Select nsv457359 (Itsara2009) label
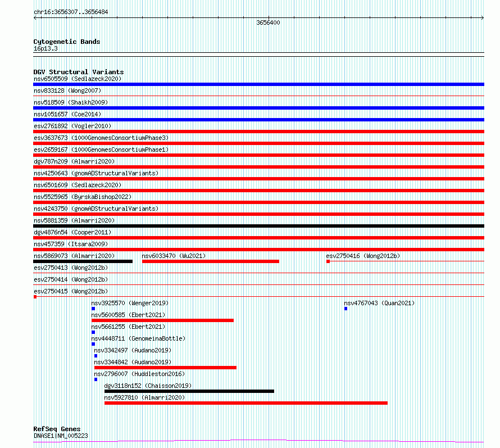The height and width of the screenshot is (448, 500). coord(71,244)
